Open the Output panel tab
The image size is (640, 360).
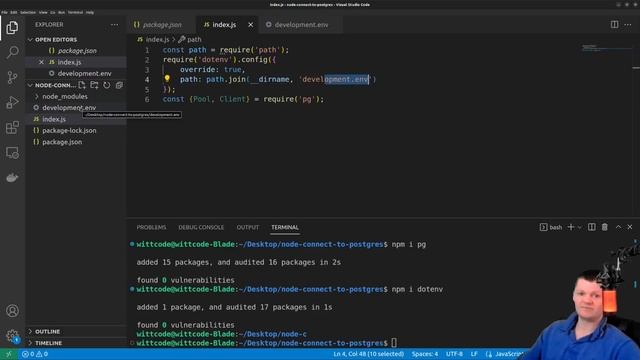[248, 227]
